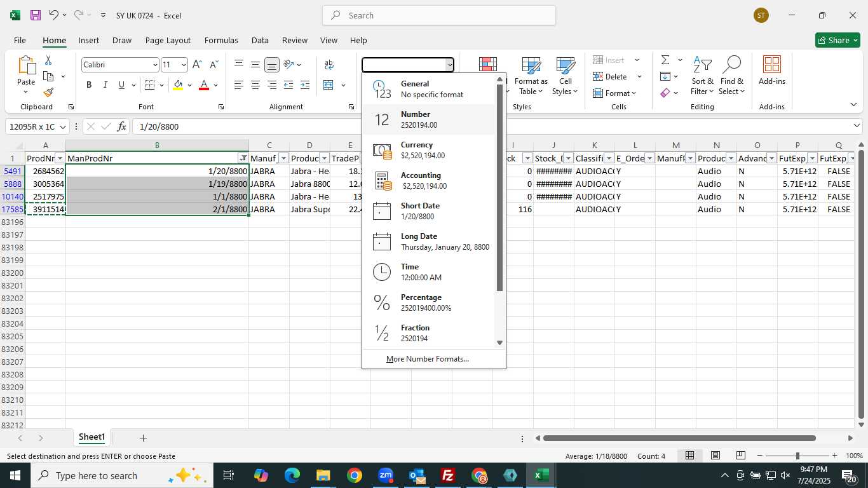The width and height of the screenshot is (868, 488).
Task: Switch to the Page Layout tab
Action: [168, 40]
